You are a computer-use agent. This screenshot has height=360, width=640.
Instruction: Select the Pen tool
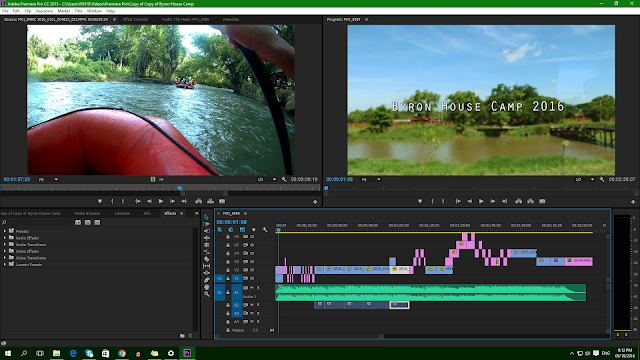[x=207, y=280]
